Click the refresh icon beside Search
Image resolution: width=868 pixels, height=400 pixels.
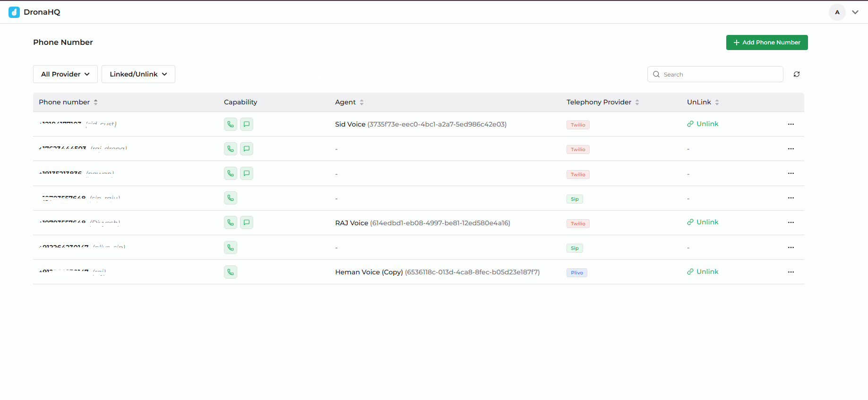click(x=797, y=74)
